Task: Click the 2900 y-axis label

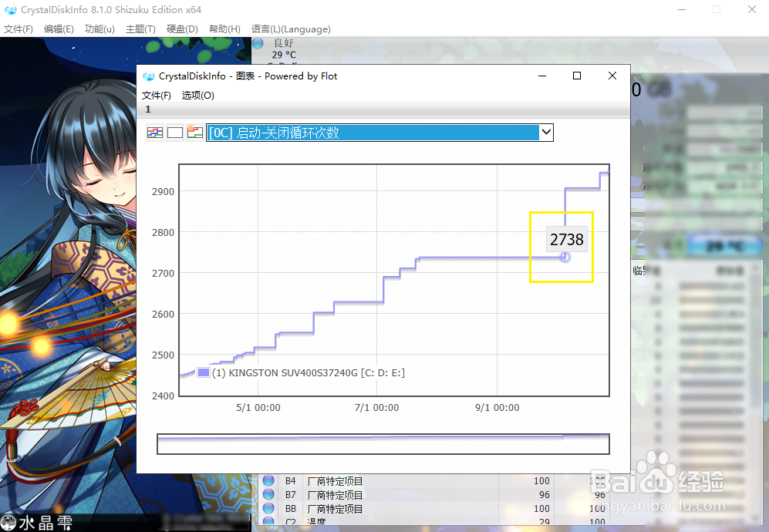Action: pyautogui.click(x=163, y=192)
